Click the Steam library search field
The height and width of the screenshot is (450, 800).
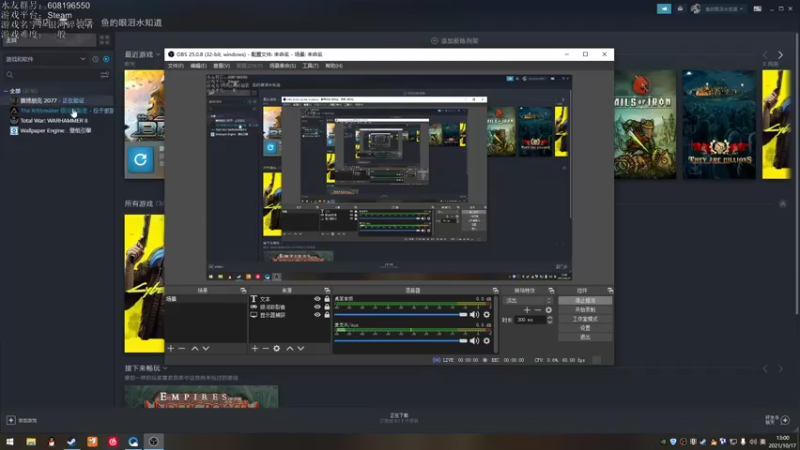(51, 75)
